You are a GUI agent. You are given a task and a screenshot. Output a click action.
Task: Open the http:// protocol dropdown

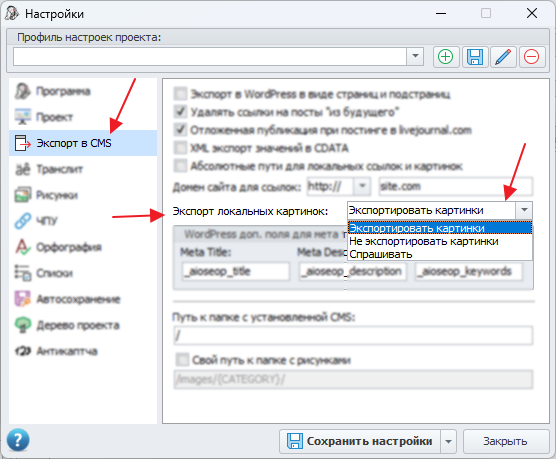click(x=362, y=186)
